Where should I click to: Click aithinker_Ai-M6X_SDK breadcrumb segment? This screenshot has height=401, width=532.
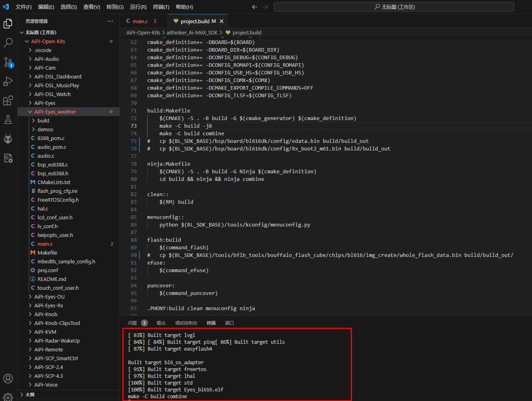pyautogui.click(x=192, y=33)
